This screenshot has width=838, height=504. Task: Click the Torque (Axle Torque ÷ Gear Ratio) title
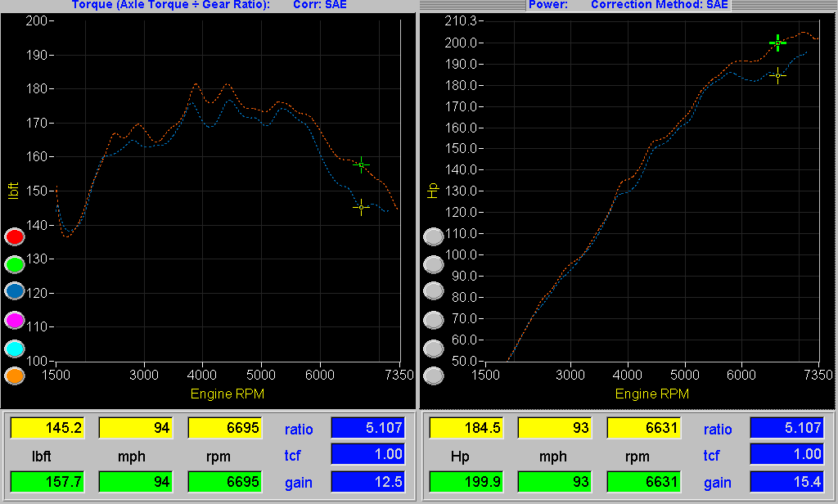point(171,5)
